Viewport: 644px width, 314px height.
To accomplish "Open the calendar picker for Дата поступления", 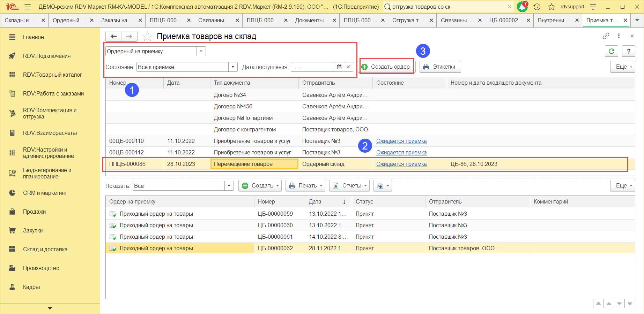I will [x=339, y=67].
